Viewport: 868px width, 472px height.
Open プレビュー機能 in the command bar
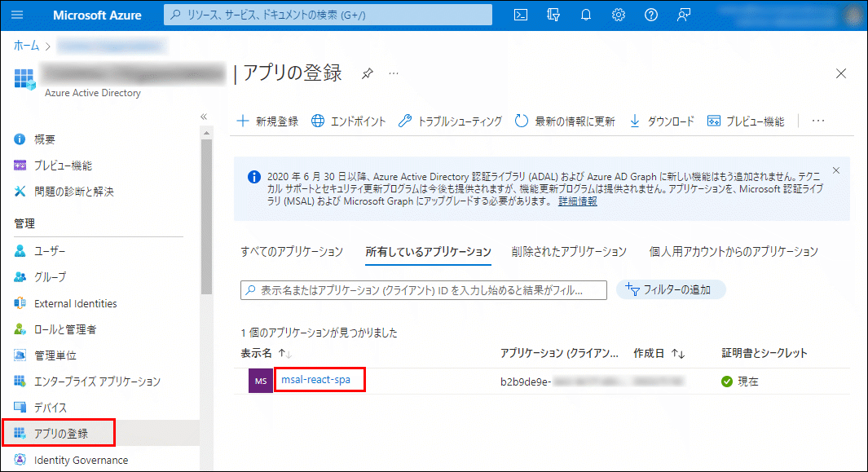tap(746, 121)
